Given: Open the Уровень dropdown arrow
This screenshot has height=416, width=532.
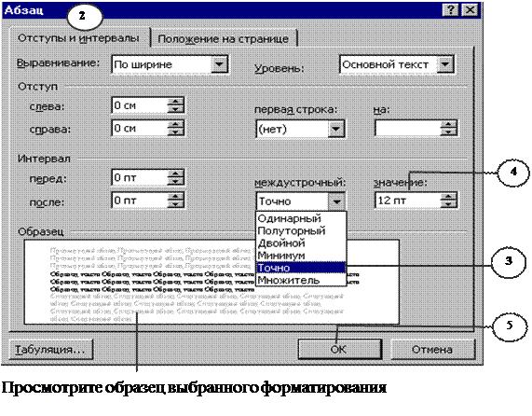Looking at the screenshot, I should [445, 64].
